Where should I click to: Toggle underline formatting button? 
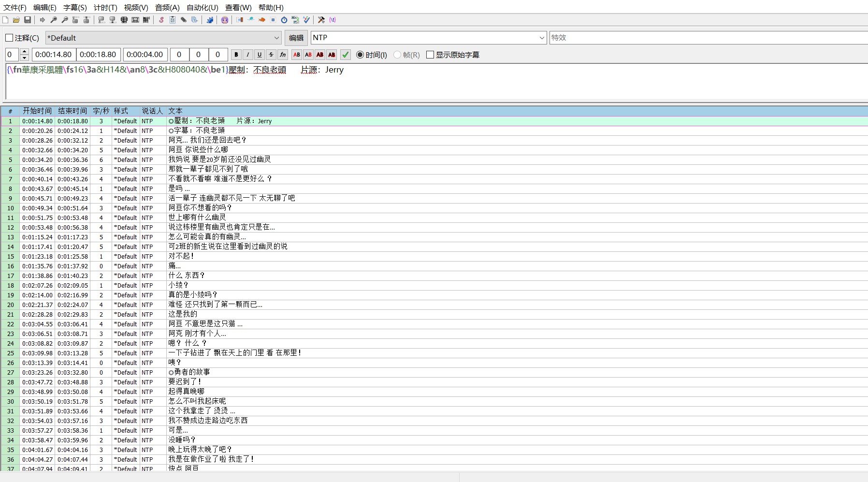pos(260,55)
